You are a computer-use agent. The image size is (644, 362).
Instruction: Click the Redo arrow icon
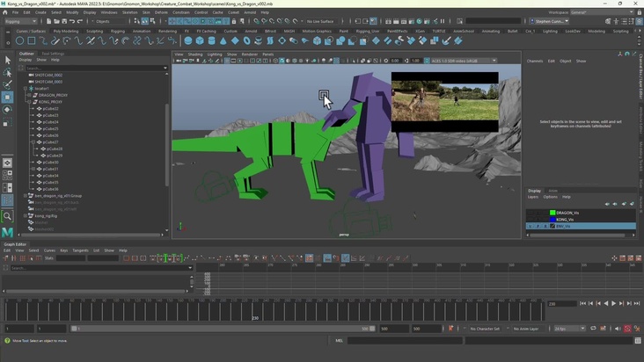coord(80,21)
